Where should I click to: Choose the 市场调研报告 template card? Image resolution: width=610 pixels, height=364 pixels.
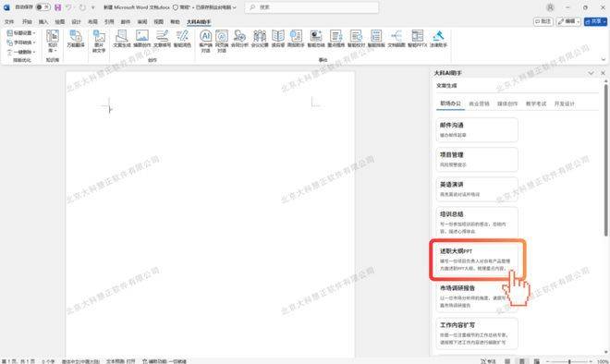[477, 297]
